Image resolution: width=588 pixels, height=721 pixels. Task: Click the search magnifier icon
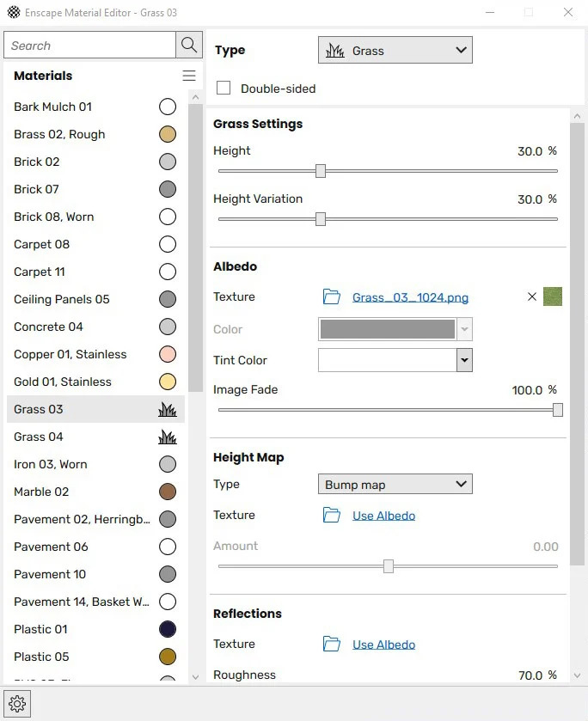(188, 45)
